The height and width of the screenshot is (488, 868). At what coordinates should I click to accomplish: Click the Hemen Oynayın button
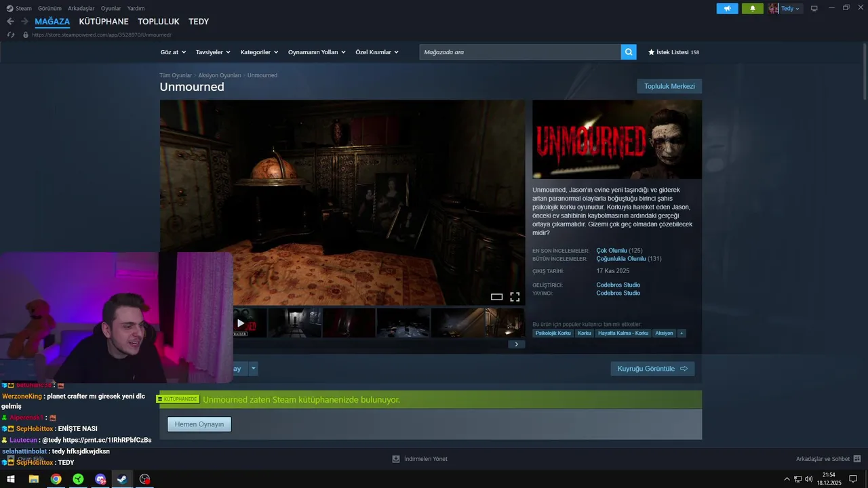pyautogui.click(x=199, y=424)
